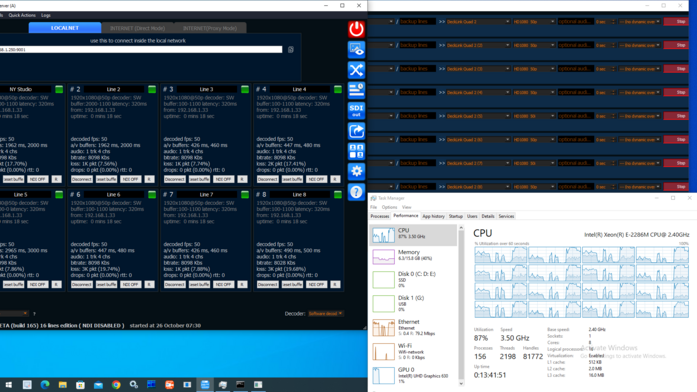Open the Decoder software decoding dropdown
The width and height of the screenshot is (697, 392).
326,314
